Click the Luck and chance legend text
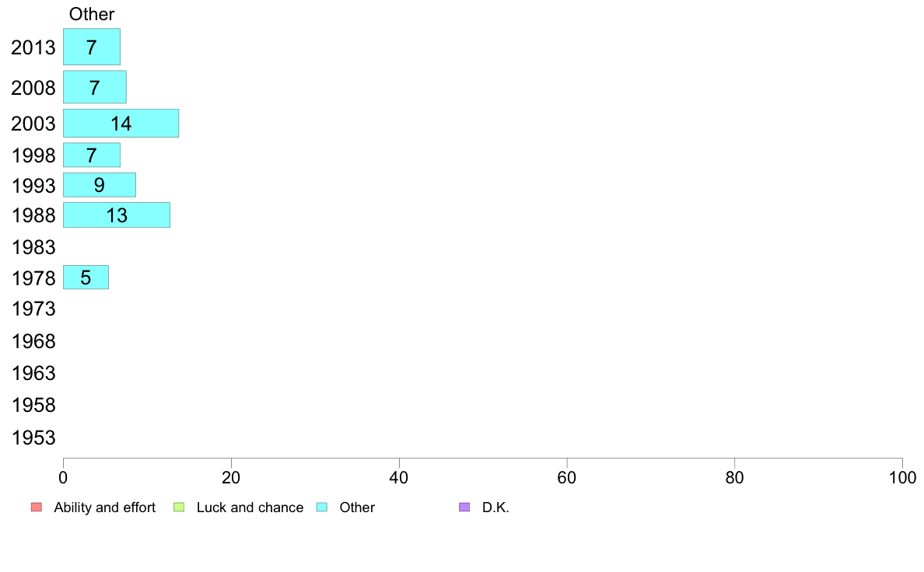 (250, 507)
